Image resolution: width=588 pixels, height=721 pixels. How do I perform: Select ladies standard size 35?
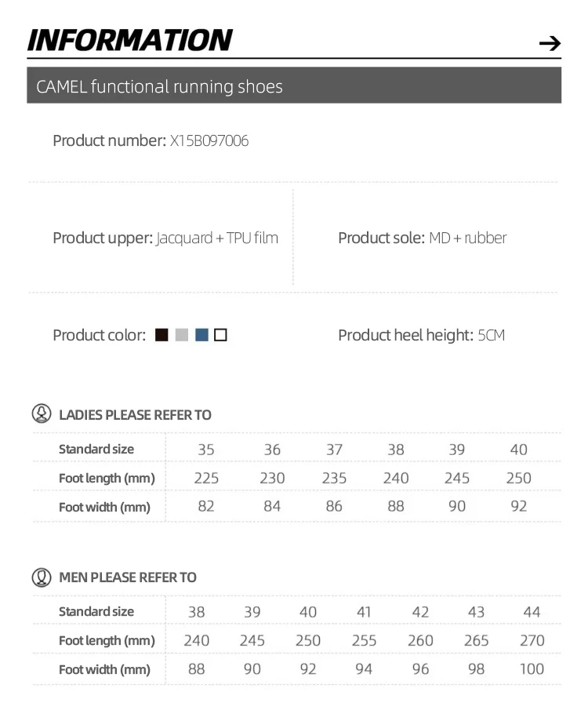[x=206, y=450]
